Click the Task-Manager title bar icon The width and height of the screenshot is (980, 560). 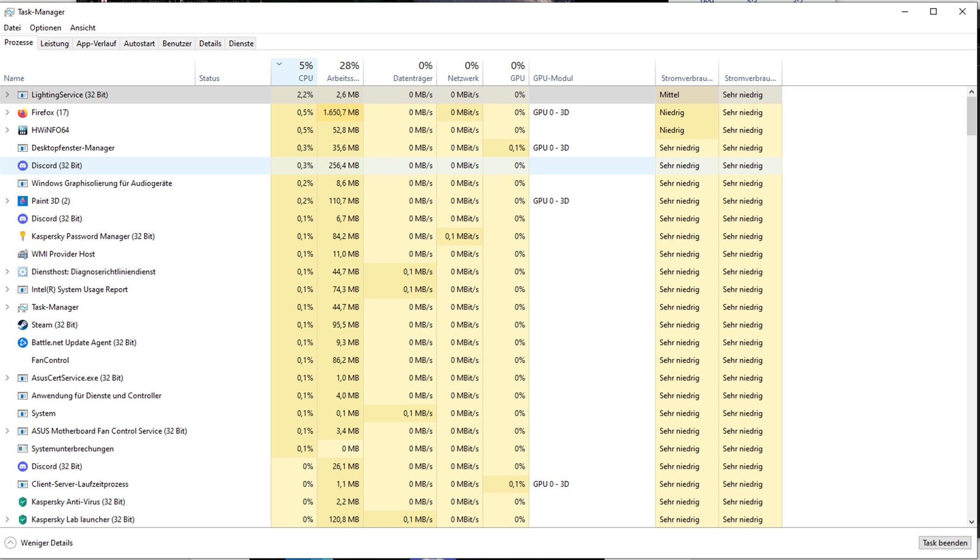[9, 12]
